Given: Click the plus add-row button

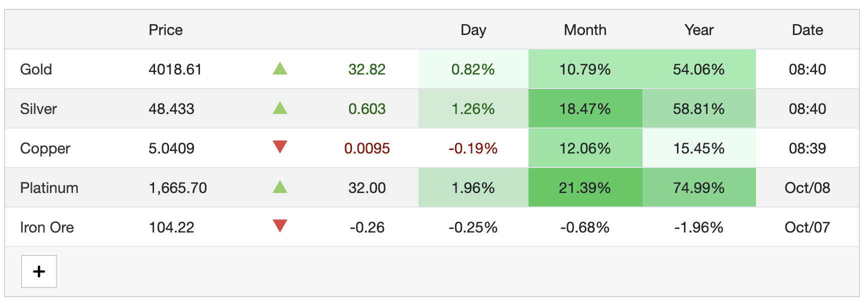Looking at the screenshot, I should click(x=39, y=271).
